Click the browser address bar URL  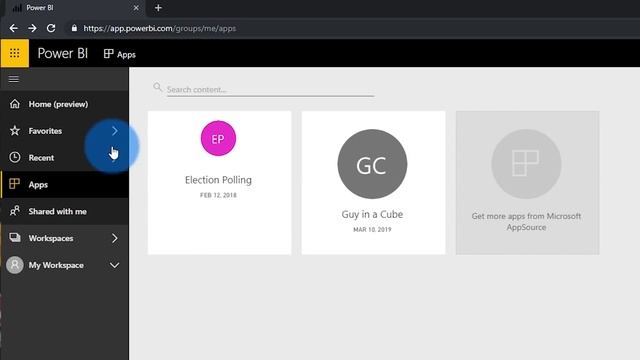coord(160,29)
